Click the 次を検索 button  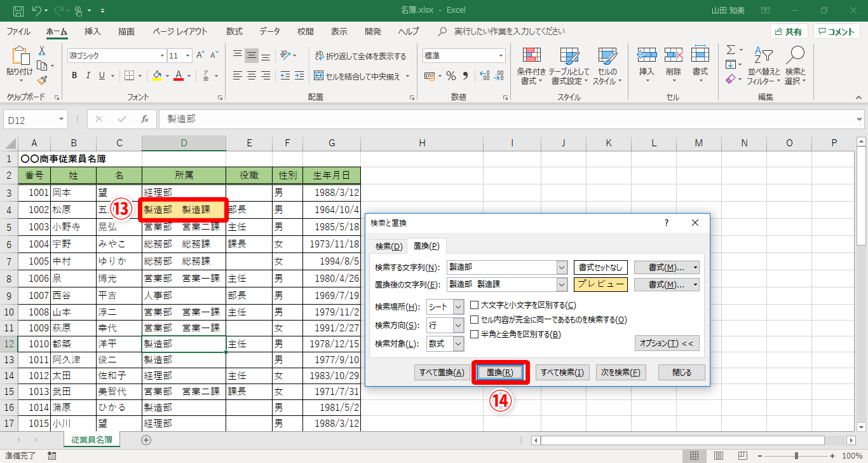(x=621, y=372)
